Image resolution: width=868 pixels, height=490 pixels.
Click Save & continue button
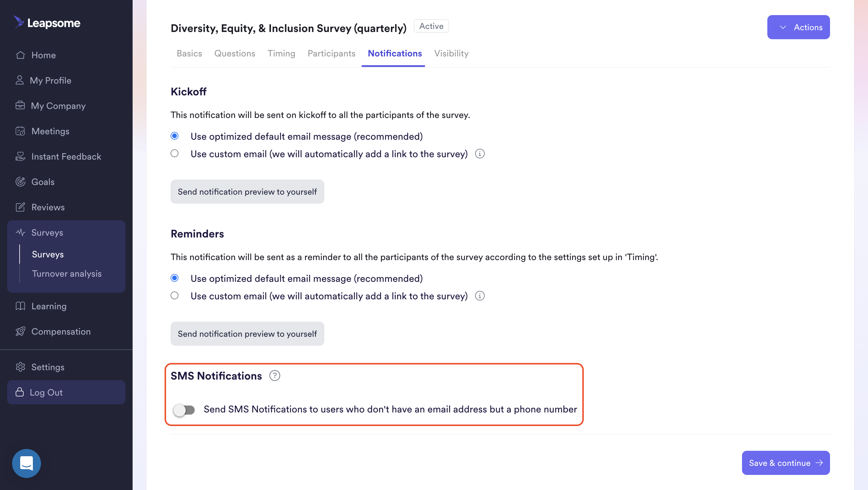tap(785, 463)
